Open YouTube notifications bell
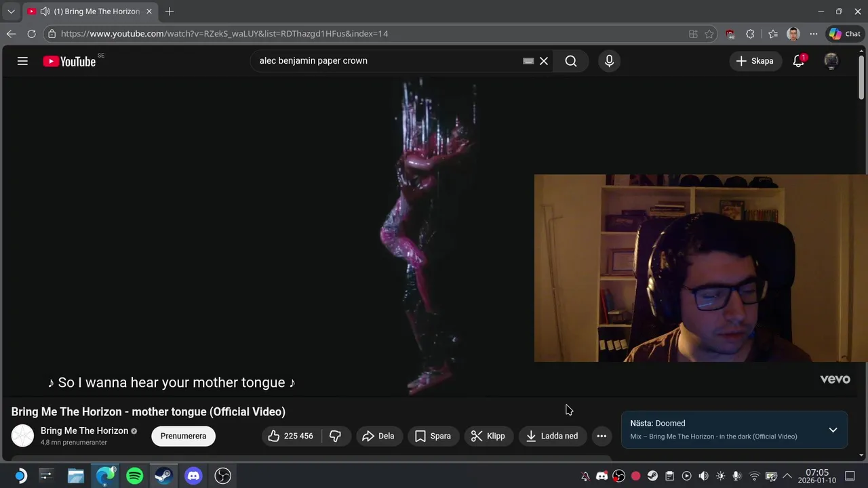 799,61
